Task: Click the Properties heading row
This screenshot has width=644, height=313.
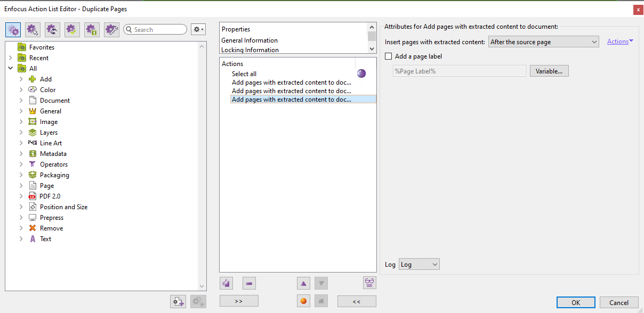Action: [236, 29]
